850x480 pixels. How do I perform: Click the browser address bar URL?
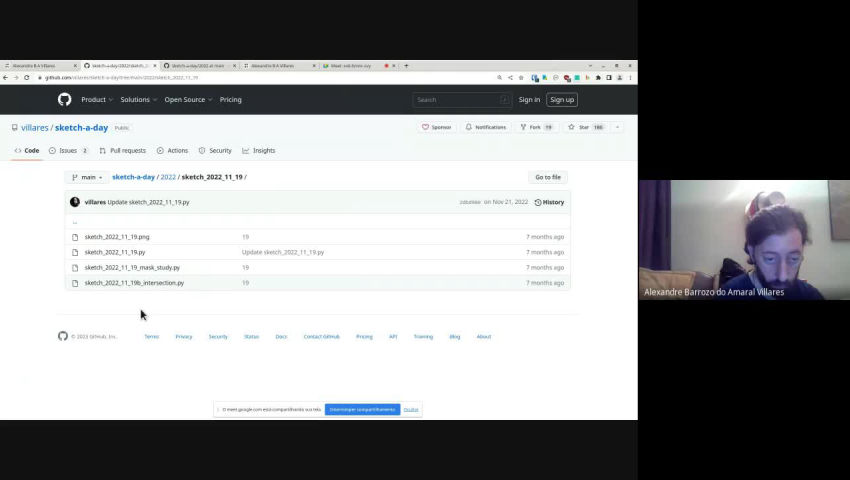pos(121,78)
